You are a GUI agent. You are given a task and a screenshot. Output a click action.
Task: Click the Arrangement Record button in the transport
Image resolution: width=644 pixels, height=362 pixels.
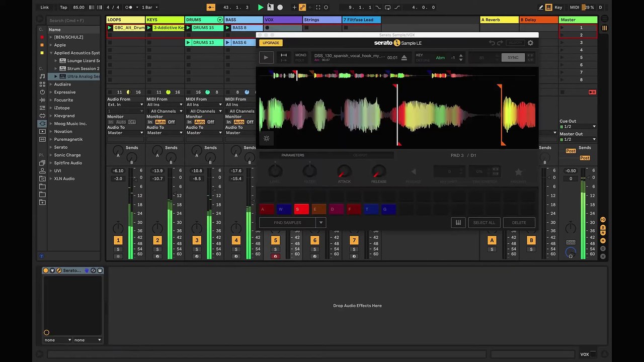(280, 8)
